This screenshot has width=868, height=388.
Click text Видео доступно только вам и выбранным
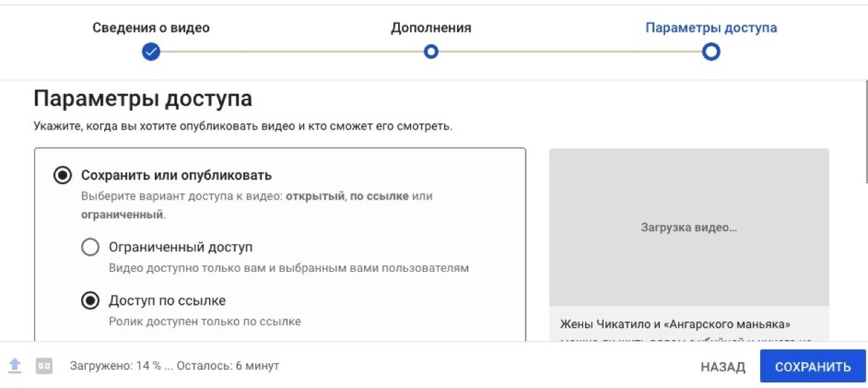point(289,268)
